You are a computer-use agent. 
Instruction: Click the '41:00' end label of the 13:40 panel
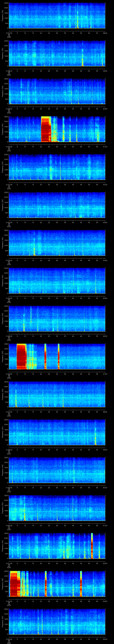point(105,147)
